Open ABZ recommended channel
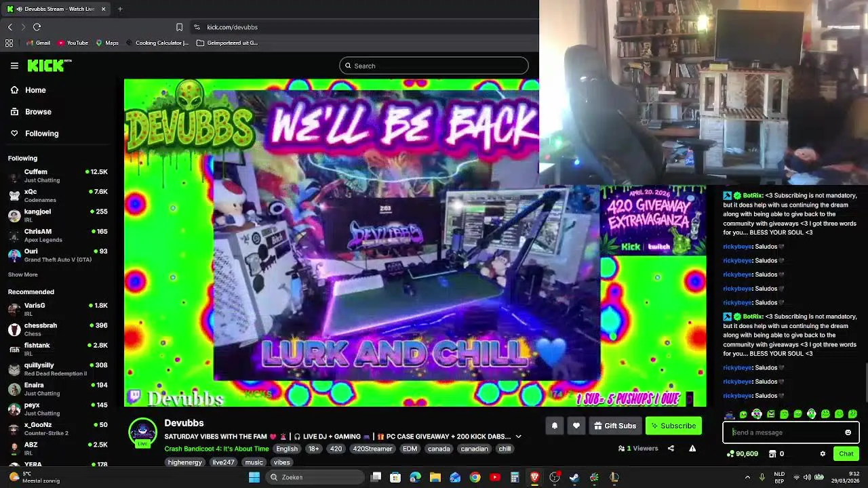 (x=58, y=449)
